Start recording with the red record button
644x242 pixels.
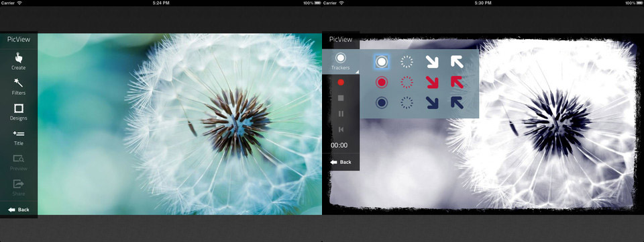pyautogui.click(x=341, y=82)
